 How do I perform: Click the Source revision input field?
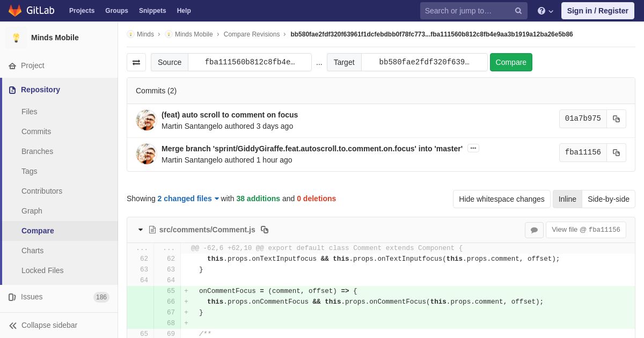click(x=250, y=62)
